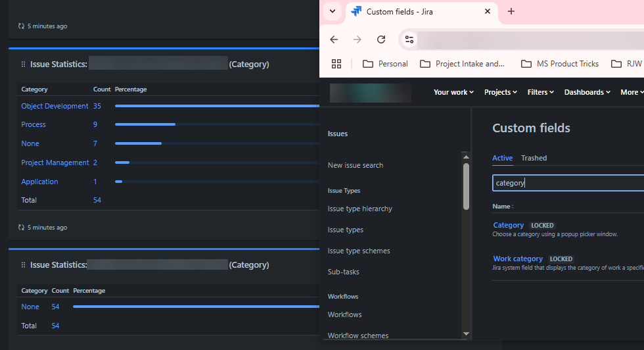Screen dimensions: 644x350
Task: Open Project Management category link
Action: point(55,163)
